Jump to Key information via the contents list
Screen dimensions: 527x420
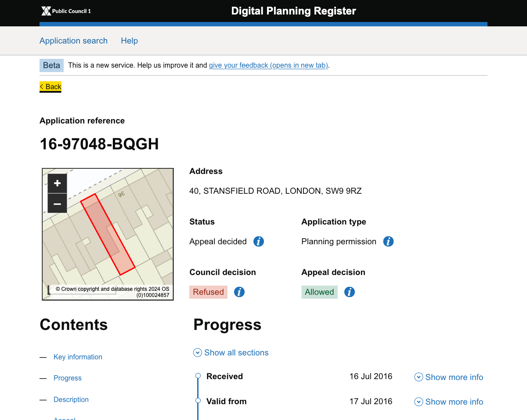click(x=78, y=357)
